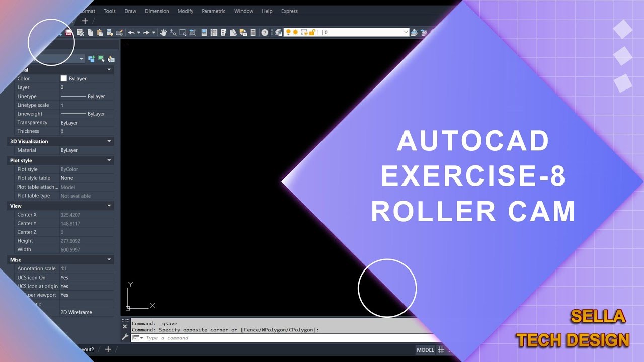Viewport: 644px width, 362px height.
Task: Open the layer list dropdown
Action: tap(406, 32)
